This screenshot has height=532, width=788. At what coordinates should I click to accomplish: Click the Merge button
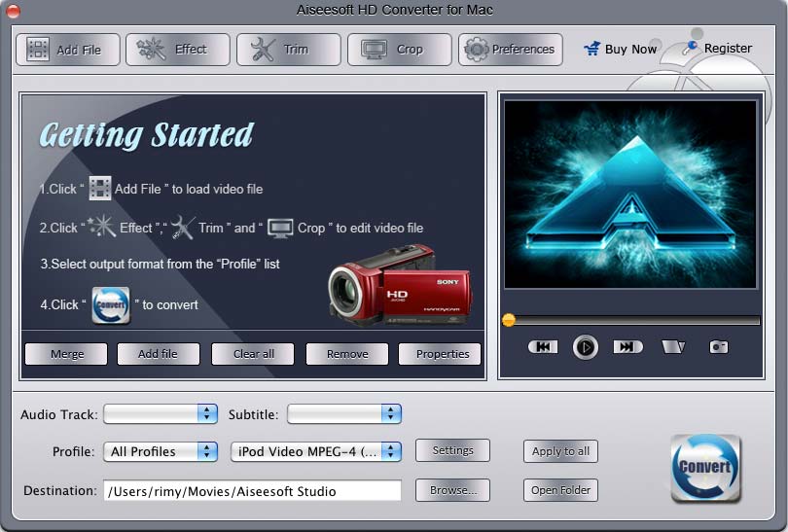[x=66, y=354]
